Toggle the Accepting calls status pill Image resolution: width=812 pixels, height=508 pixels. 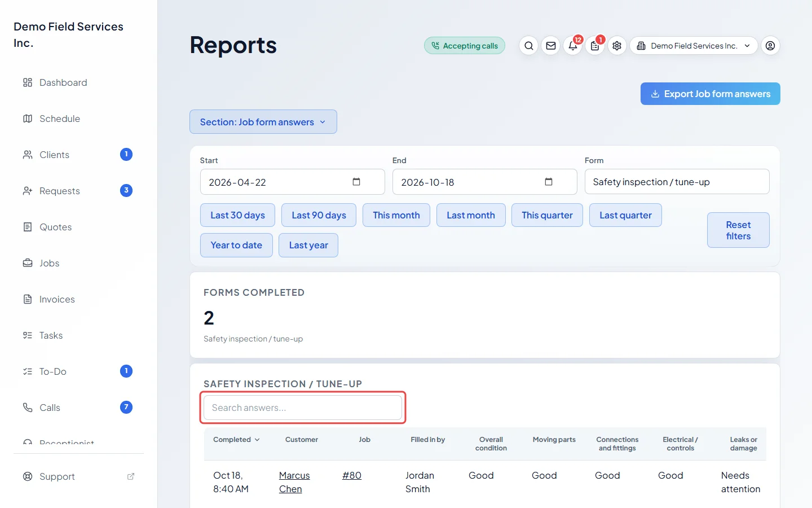pos(465,46)
